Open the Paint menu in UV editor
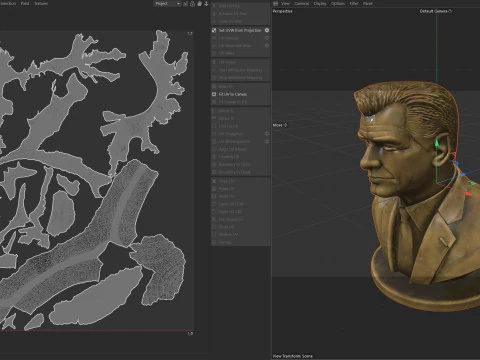Viewport: 480px width, 360px height. 25,4
